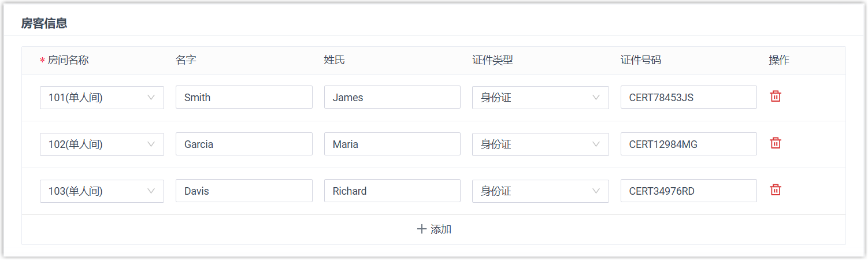
Task: Edit the ID number field CERT78453JS
Action: pyautogui.click(x=688, y=98)
